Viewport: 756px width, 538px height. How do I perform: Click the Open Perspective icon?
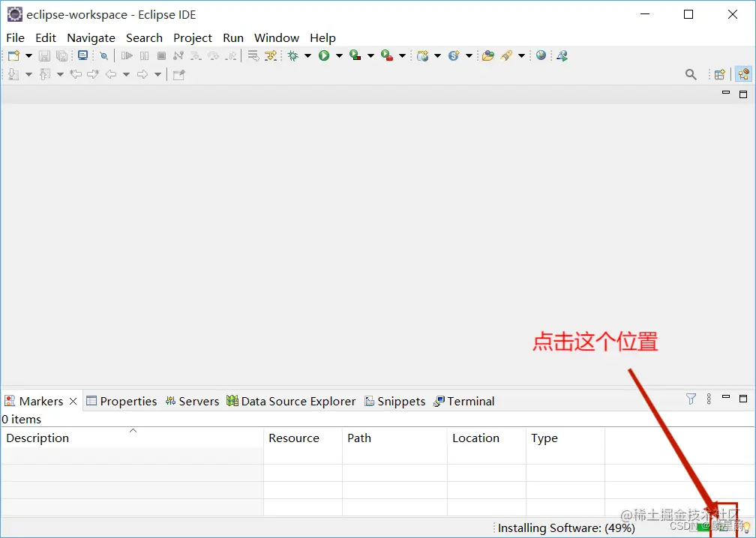coord(720,75)
